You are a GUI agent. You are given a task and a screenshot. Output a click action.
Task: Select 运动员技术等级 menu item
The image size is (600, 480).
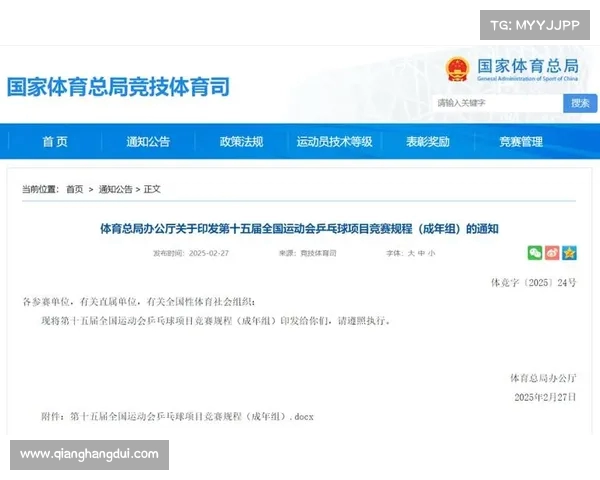pos(334,142)
